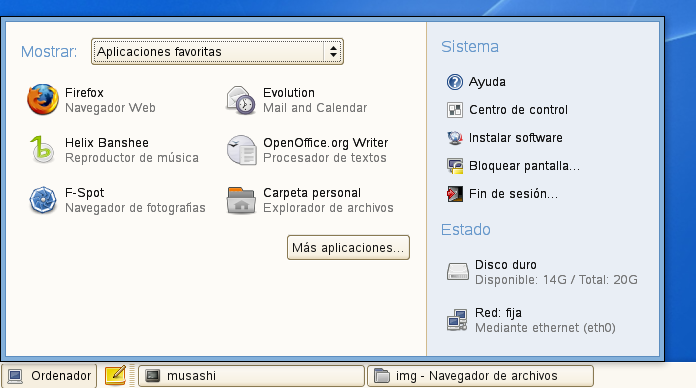Viewport: 696px width, 388px height.
Task: Open the OpenOffice.org Writer document icon
Action: point(241,150)
